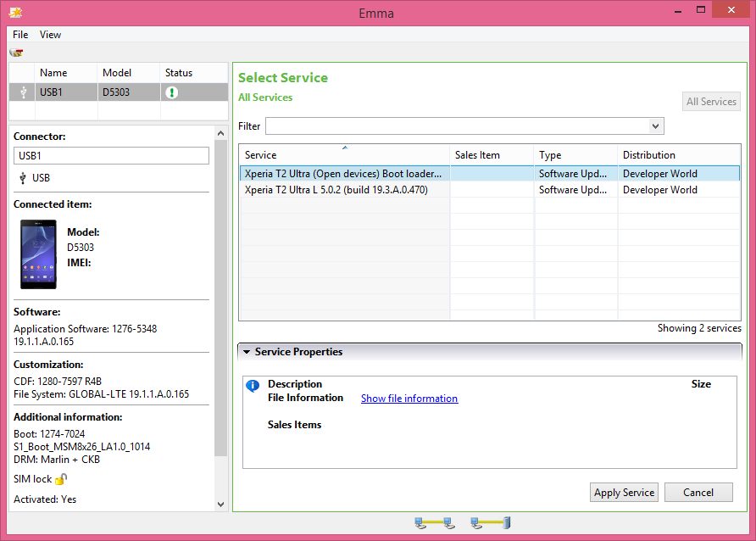The image size is (756, 541).
Task: Click the toolbar icon below the File menu
Action: pyautogui.click(x=16, y=53)
